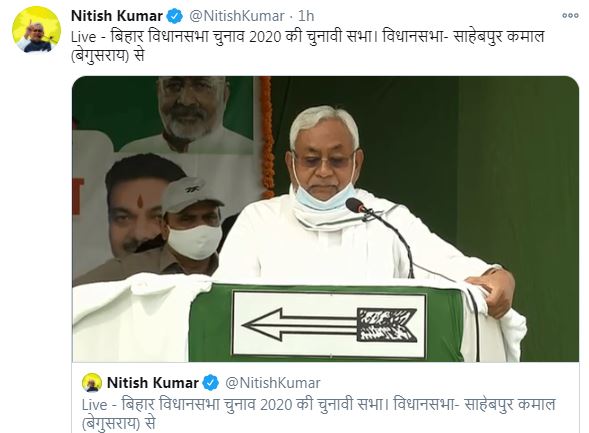Open Nitish Kumar display name atop the tweet
The width and height of the screenshot is (589, 433).
click(117, 16)
